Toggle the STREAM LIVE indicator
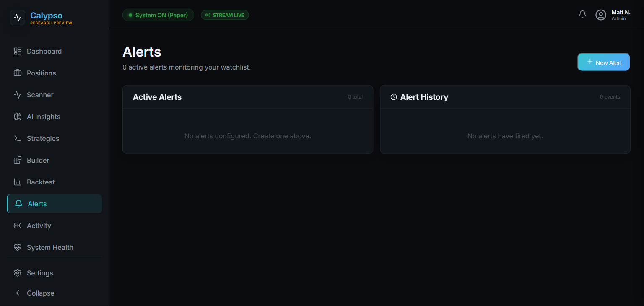The width and height of the screenshot is (644, 306). click(225, 15)
